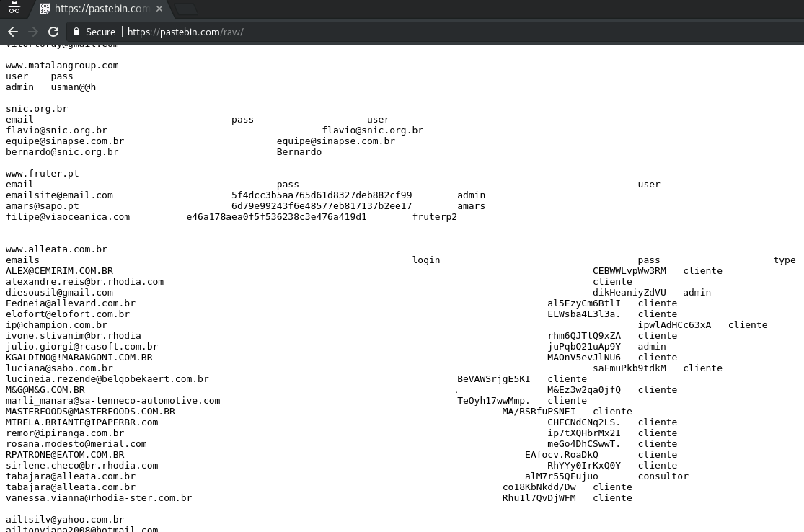Open a new tab with the new-tab button
Screen dimensions: 804x532
pos(185,9)
